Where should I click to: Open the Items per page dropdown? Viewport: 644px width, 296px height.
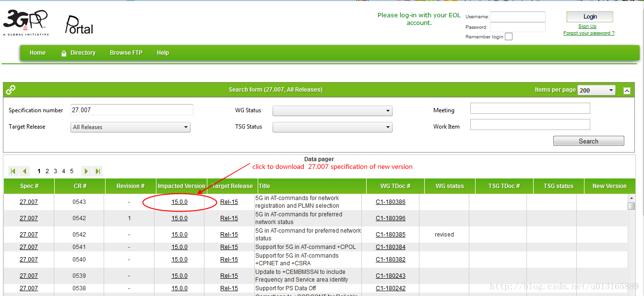click(596, 90)
